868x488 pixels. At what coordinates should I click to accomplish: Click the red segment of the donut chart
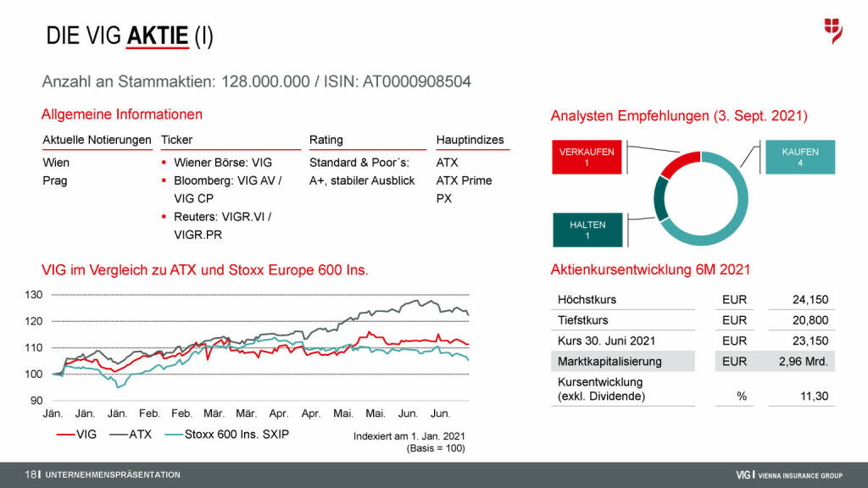[679, 164]
